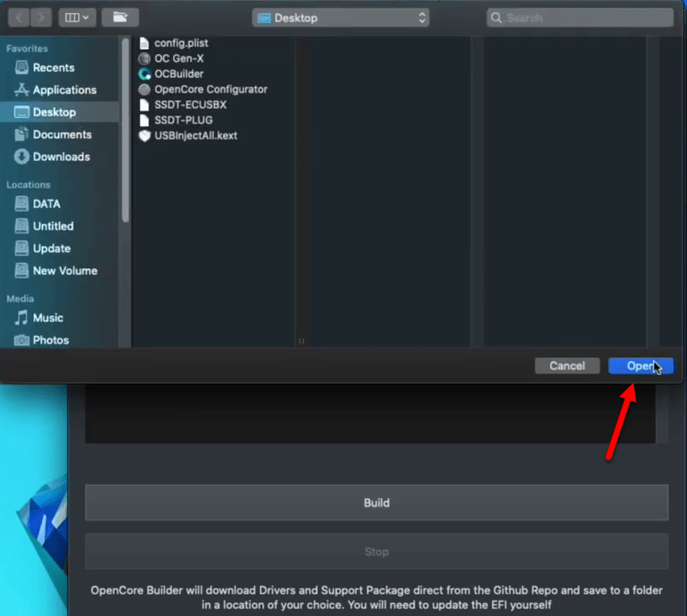Open the Desktop location popup menu
687x616 pixels.
coord(340,18)
